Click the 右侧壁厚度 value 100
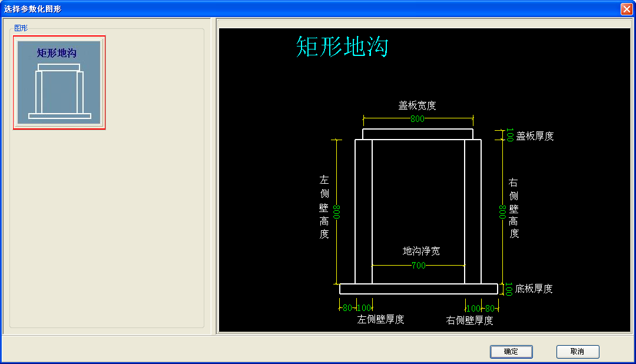Image resolution: width=636 pixels, height=364 pixels. [473, 309]
